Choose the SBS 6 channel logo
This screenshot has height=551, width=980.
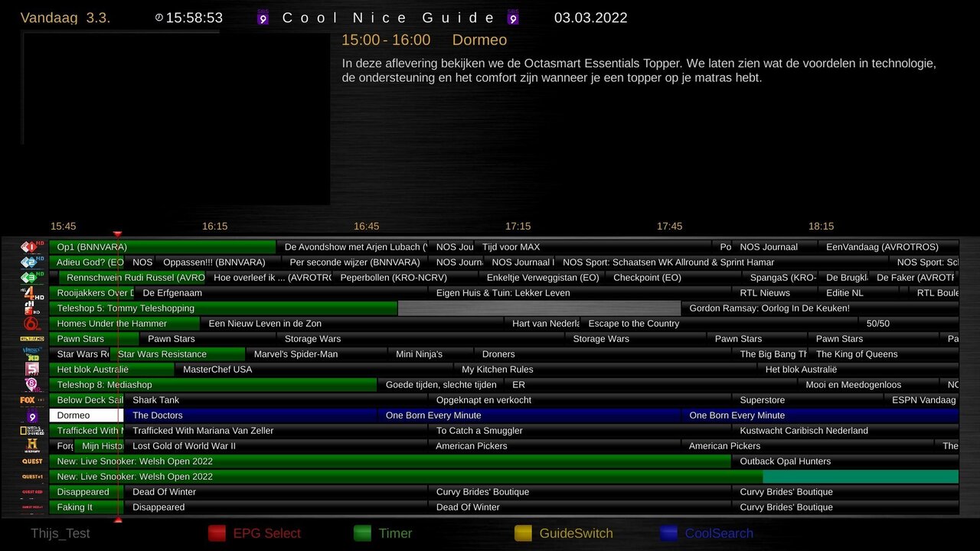pyautogui.click(x=32, y=324)
